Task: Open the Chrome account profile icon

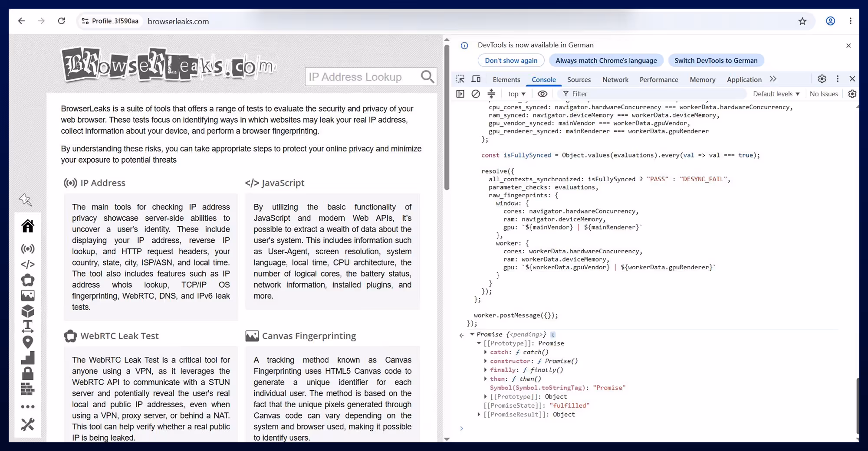Action: pyautogui.click(x=830, y=21)
